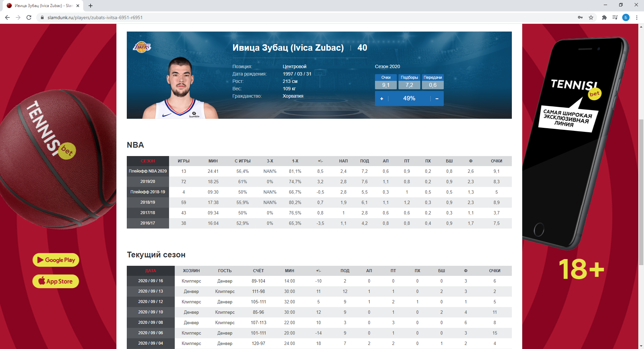Click the Tennisi basketball ad image
The image size is (644, 349).
point(58,159)
